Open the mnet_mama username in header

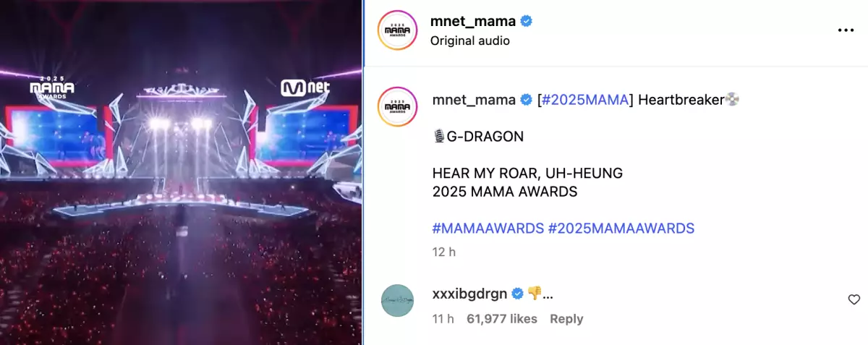click(473, 21)
